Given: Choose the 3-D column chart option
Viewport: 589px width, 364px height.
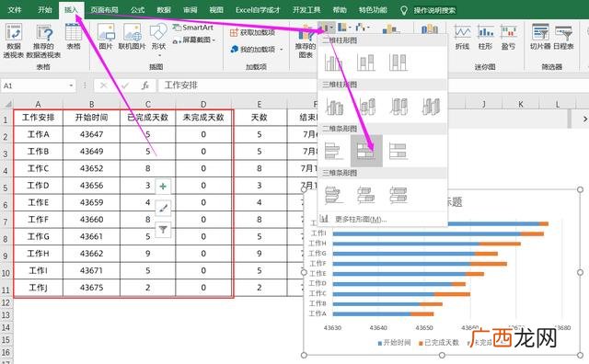Looking at the screenshot, I should coord(431,107).
